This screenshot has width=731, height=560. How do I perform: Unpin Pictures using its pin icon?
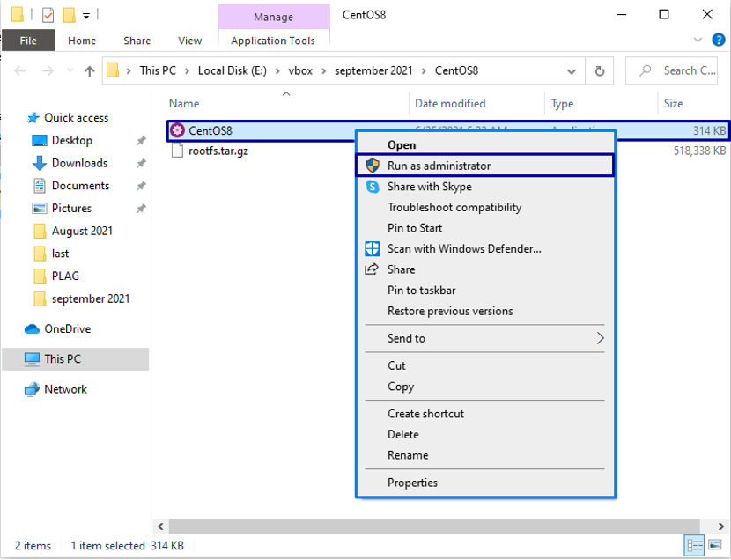pyautogui.click(x=141, y=209)
